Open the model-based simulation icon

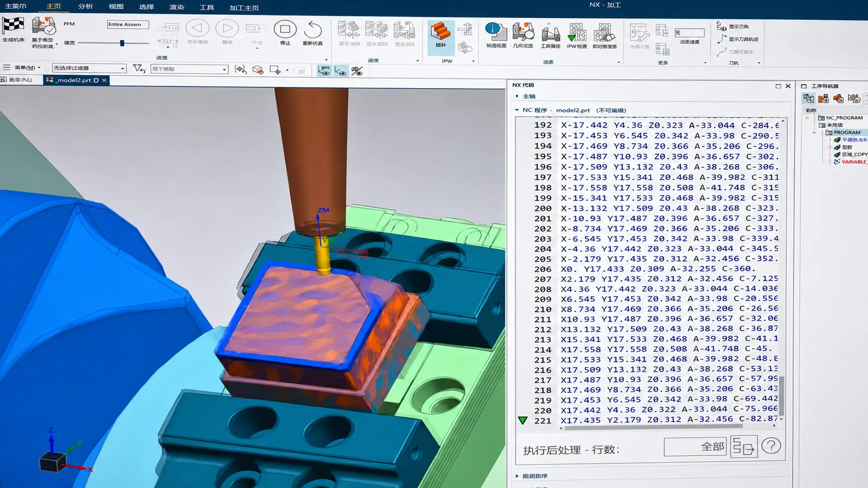tap(43, 26)
